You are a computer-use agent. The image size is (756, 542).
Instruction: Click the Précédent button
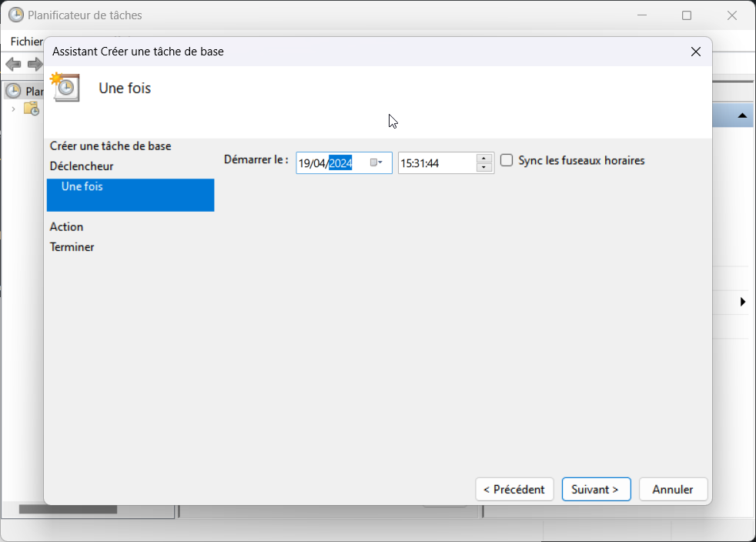pos(514,490)
